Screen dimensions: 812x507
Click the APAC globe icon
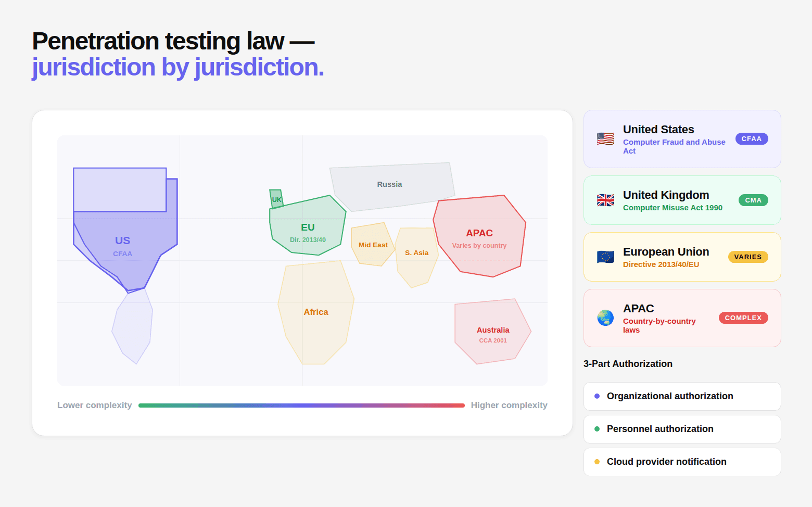[x=605, y=318]
